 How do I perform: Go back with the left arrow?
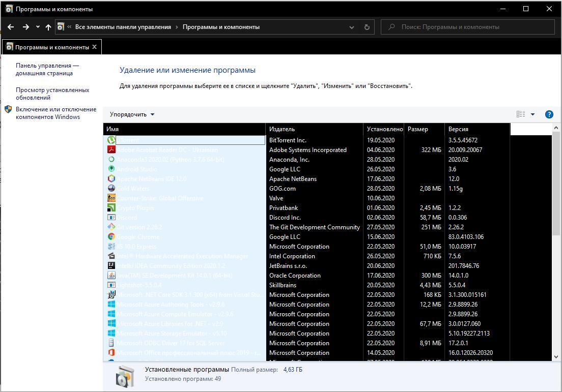pos(11,27)
